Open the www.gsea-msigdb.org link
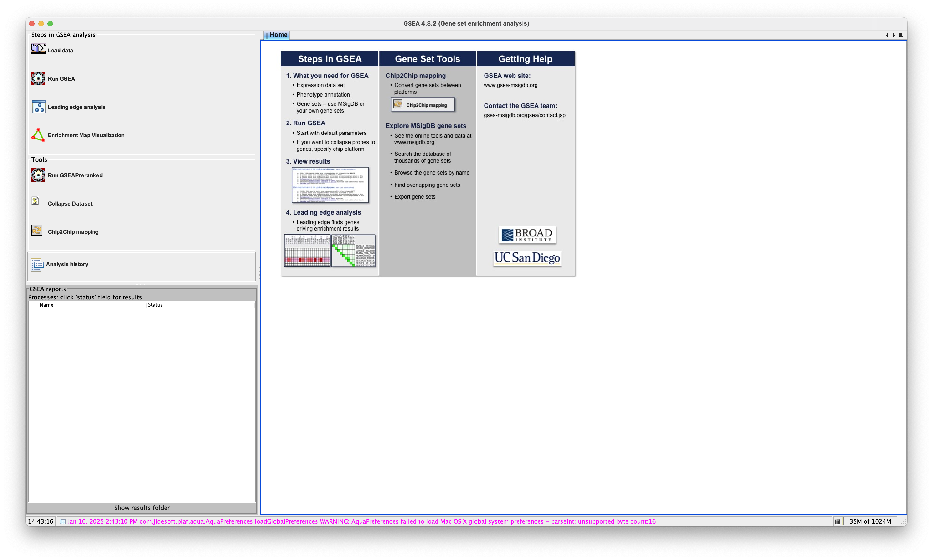 coord(510,85)
